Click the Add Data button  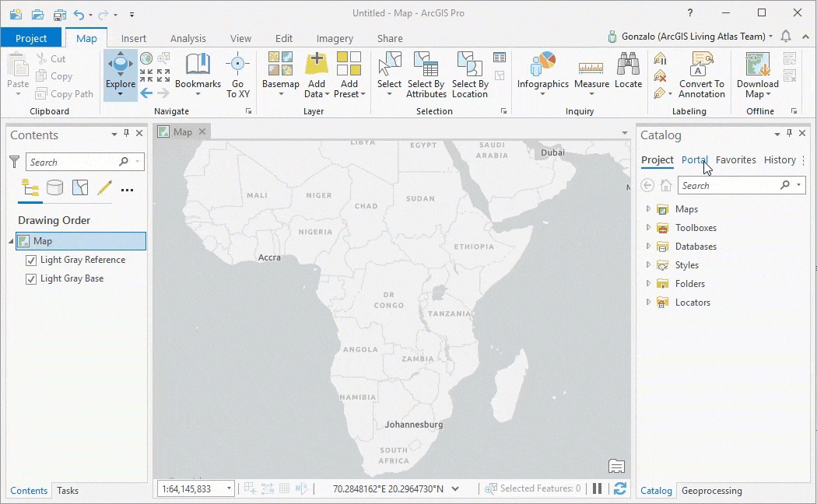(x=316, y=75)
